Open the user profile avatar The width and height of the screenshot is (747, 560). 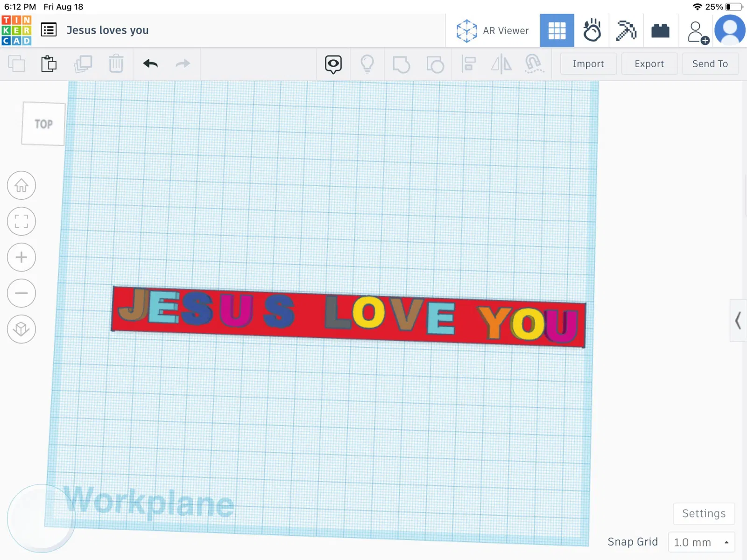click(730, 30)
